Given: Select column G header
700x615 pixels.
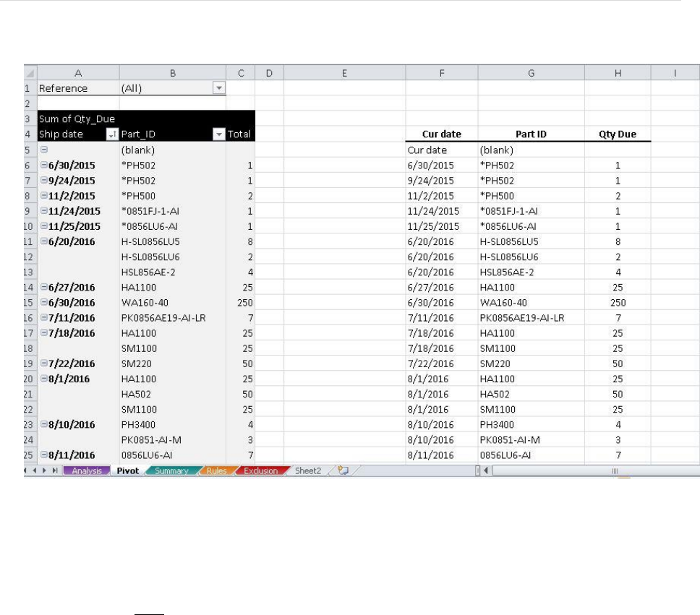Looking at the screenshot, I should point(531,73).
